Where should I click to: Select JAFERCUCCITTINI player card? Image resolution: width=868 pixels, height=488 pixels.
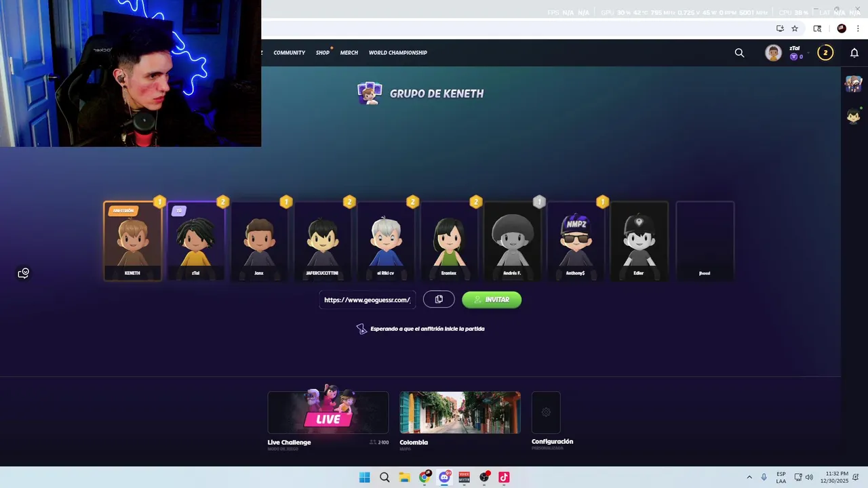pos(322,241)
